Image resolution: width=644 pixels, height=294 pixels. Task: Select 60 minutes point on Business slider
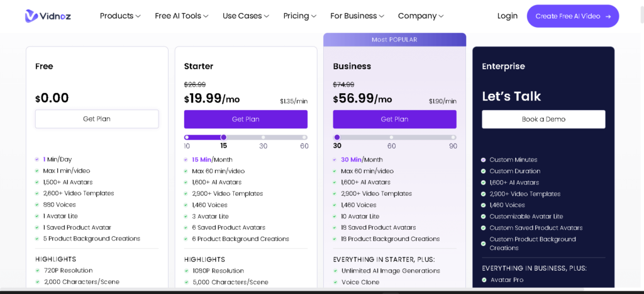[391, 137]
